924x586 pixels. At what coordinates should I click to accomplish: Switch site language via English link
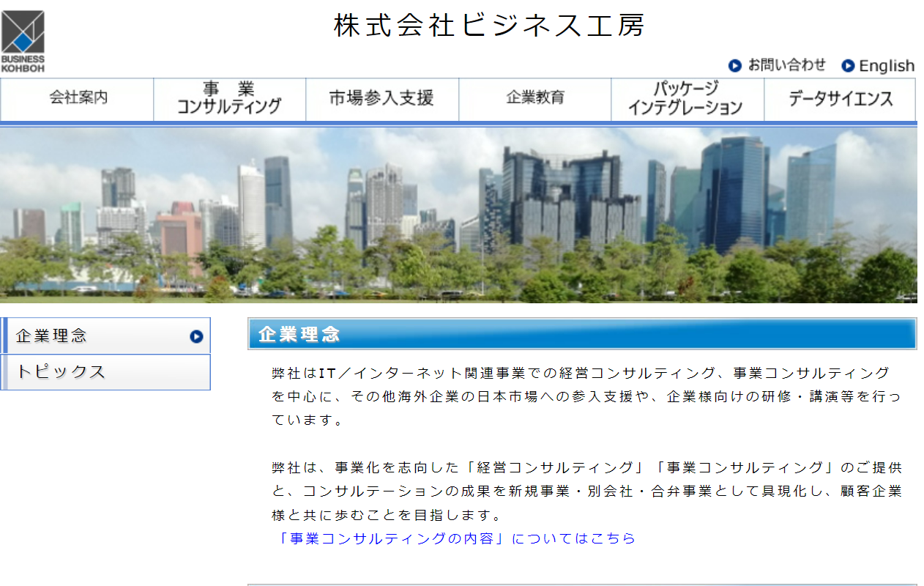tap(887, 66)
